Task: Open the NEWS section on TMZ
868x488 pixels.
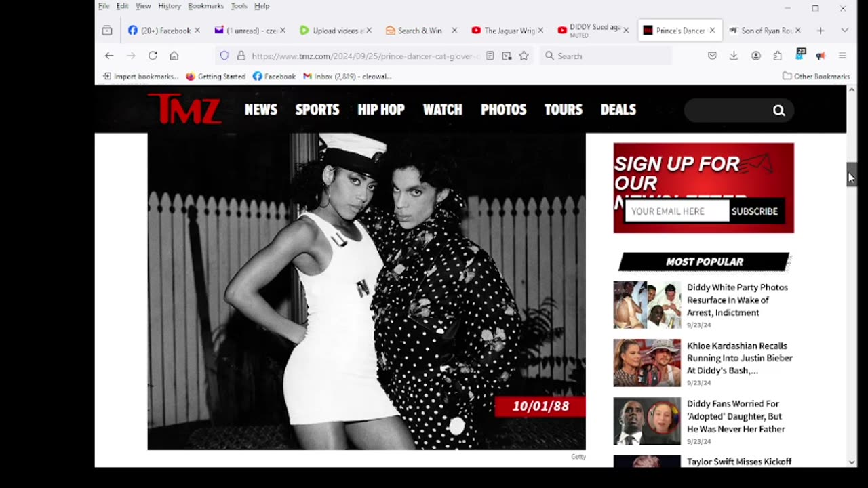Action: coord(261,109)
